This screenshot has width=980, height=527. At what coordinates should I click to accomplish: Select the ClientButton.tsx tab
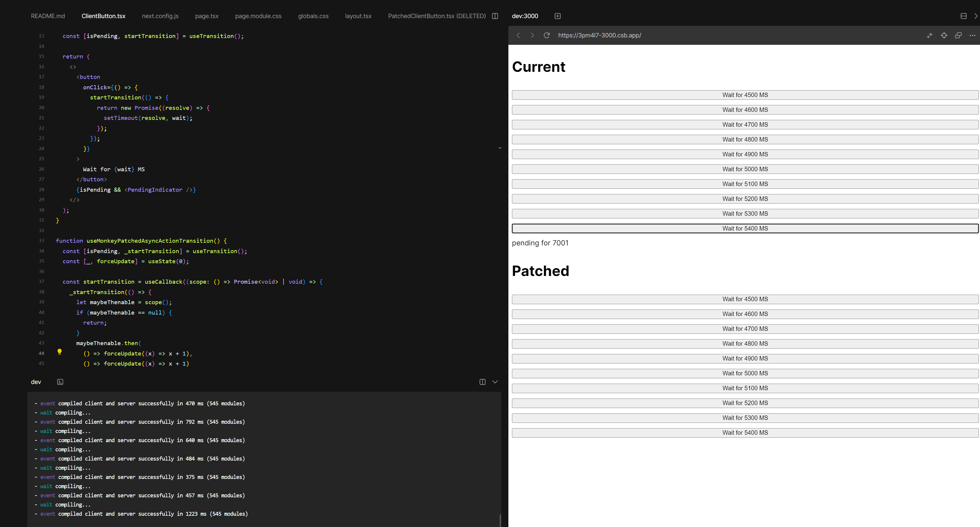(x=104, y=16)
